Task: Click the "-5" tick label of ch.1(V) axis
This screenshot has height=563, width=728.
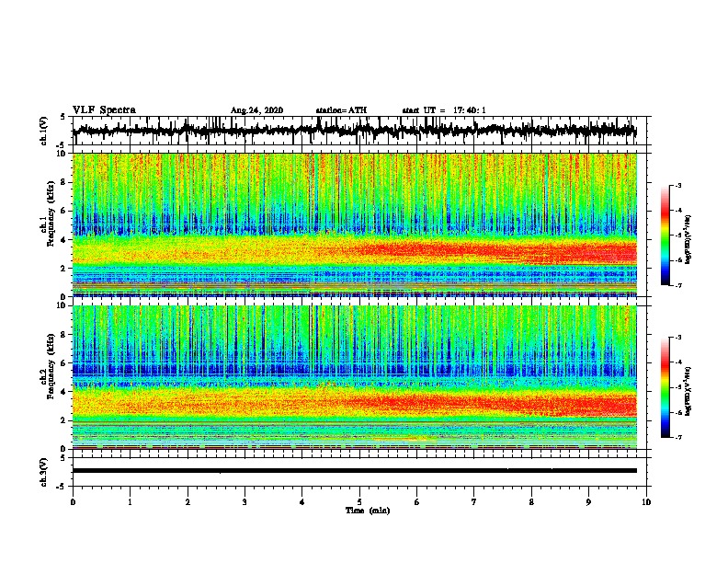Action: click(x=63, y=145)
